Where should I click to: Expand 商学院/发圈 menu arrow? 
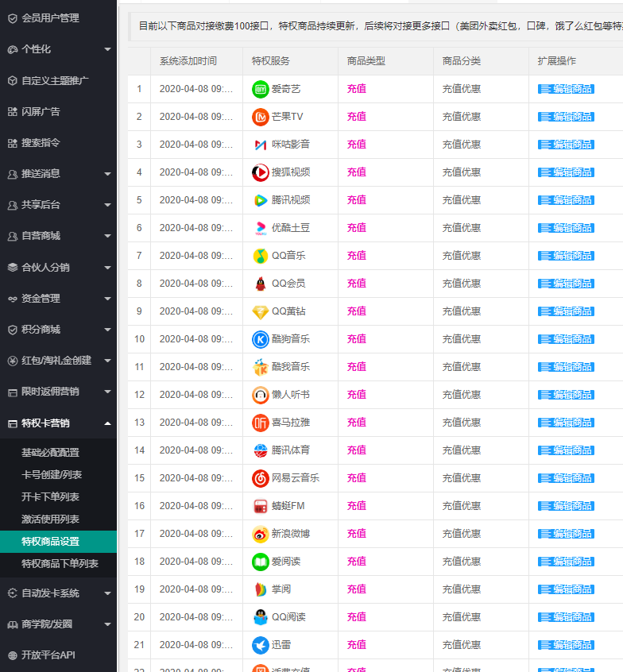107,625
